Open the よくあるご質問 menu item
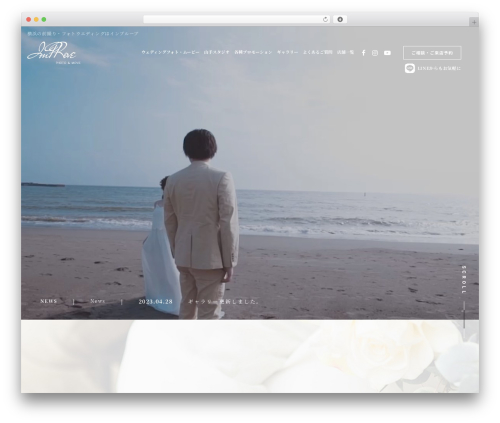Viewport: 500px width, 423px height. 318,52
